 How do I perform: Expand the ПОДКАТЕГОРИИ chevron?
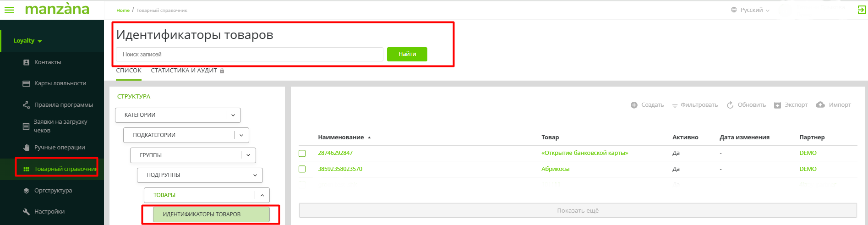click(x=241, y=135)
